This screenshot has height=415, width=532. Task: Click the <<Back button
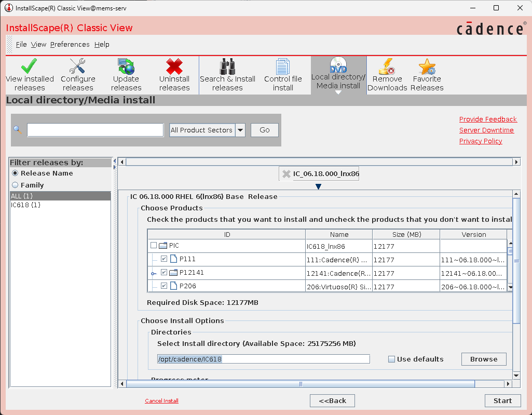(333, 401)
